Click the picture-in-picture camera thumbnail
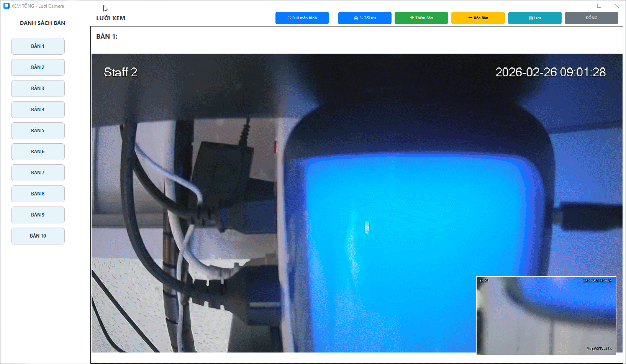The width and height of the screenshot is (626, 364). click(546, 315)
